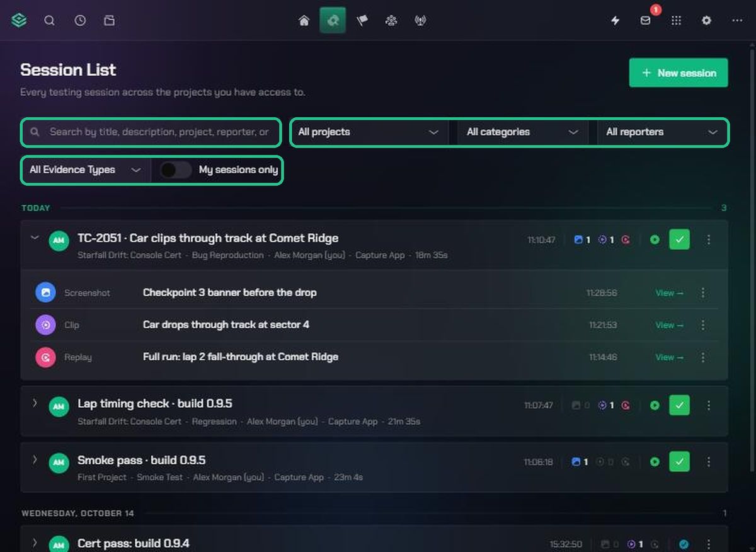
Task: Collapse the TC-2051 session row
Action: 35,238
